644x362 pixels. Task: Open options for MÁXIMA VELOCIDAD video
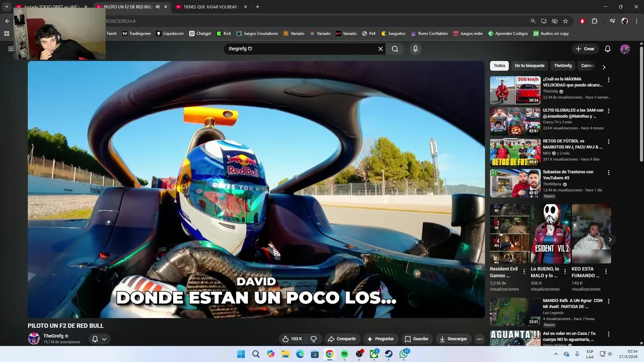[x=609, y=79]
